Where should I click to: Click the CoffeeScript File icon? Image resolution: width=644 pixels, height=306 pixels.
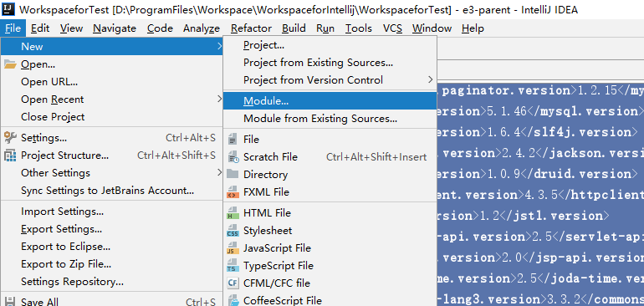(233, 300)
